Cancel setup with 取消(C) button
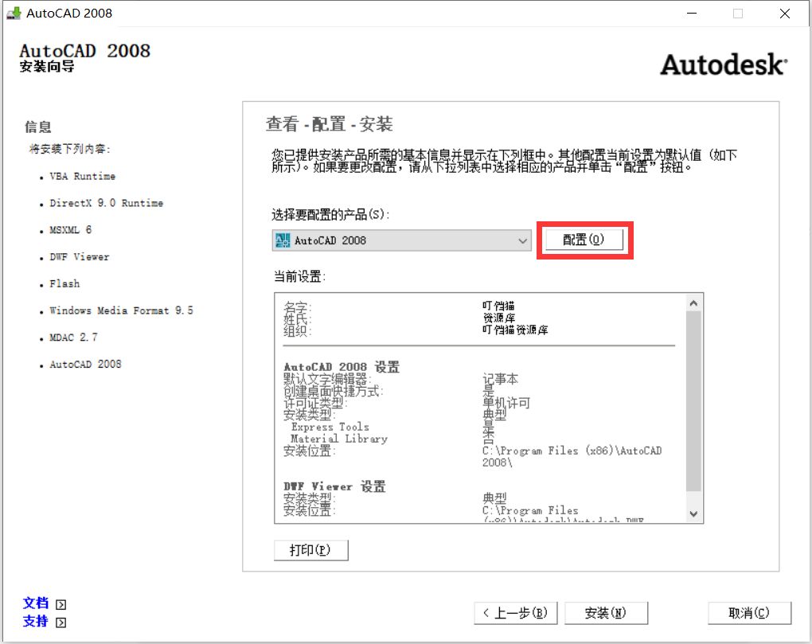This screenshot has width=812, height=644. (x=749, y=613)
